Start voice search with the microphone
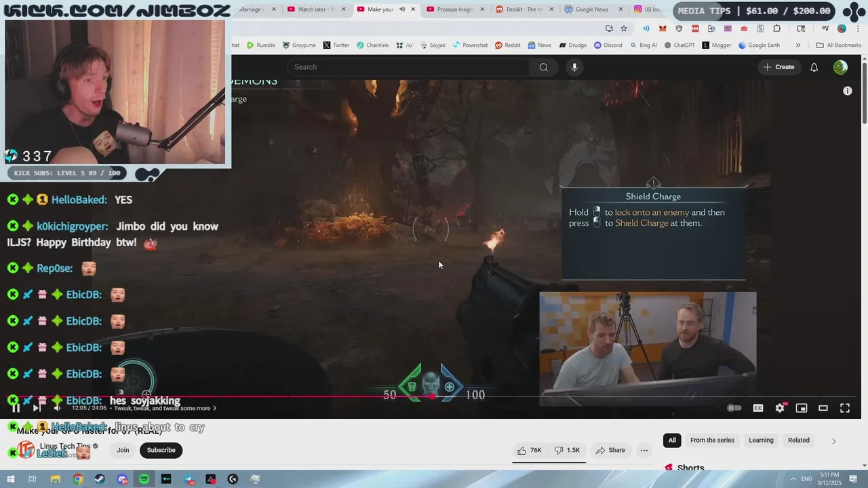The width and height of the screenshot is (868, 488). coord(574,67)
